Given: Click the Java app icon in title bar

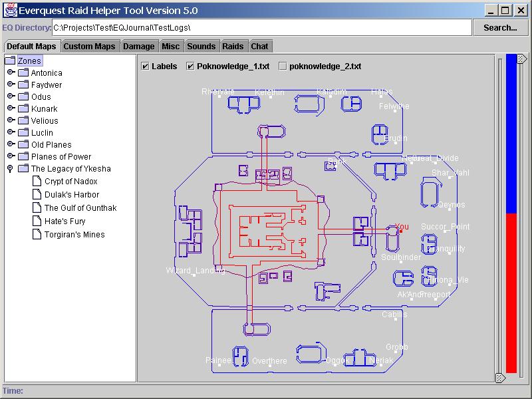Looking at the screenshot, I should point(10,10).
